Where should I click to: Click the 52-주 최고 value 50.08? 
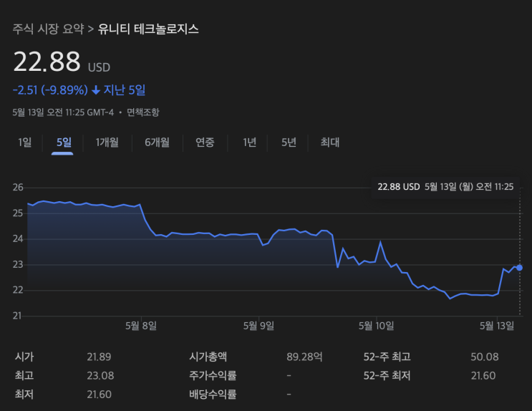click(x=485, y=357)
